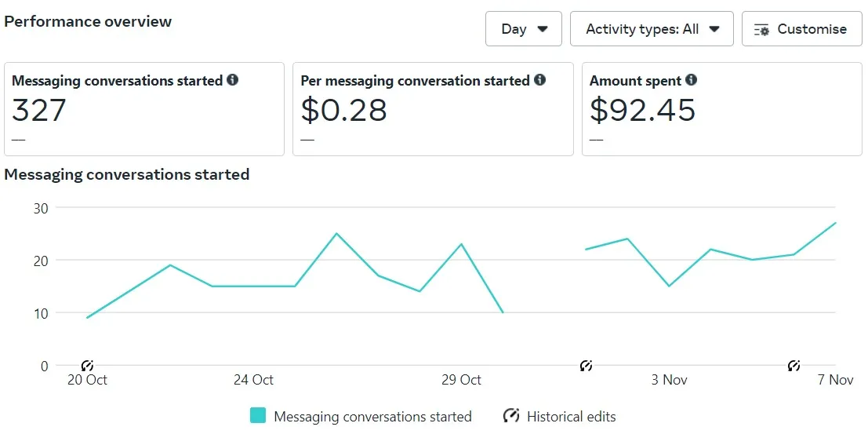Toggle Historical edits legend label

pyautogui.click(x=571, y=417)
